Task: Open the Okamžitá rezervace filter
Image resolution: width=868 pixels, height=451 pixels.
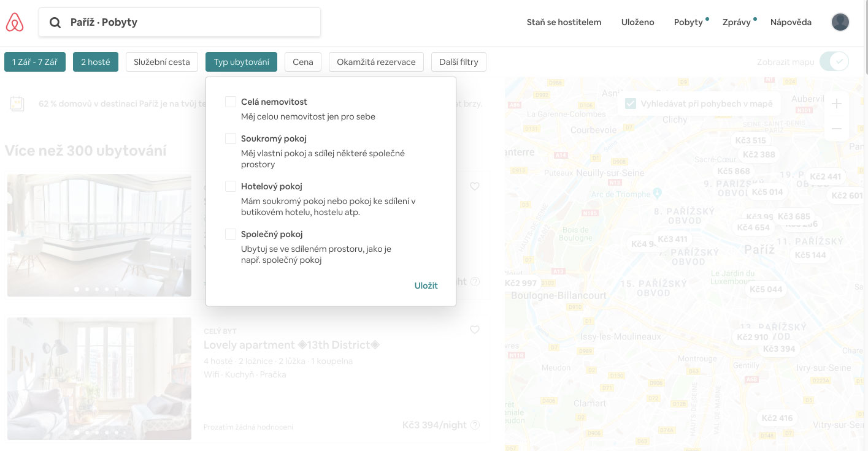Action: [x=376, y=62]
